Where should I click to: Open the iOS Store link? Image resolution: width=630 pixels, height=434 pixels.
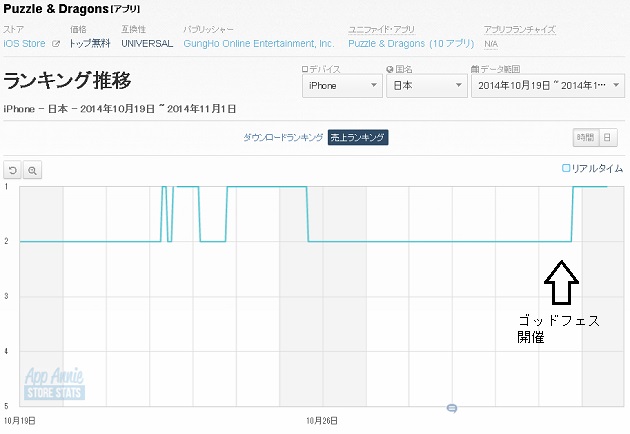(24, 43)
